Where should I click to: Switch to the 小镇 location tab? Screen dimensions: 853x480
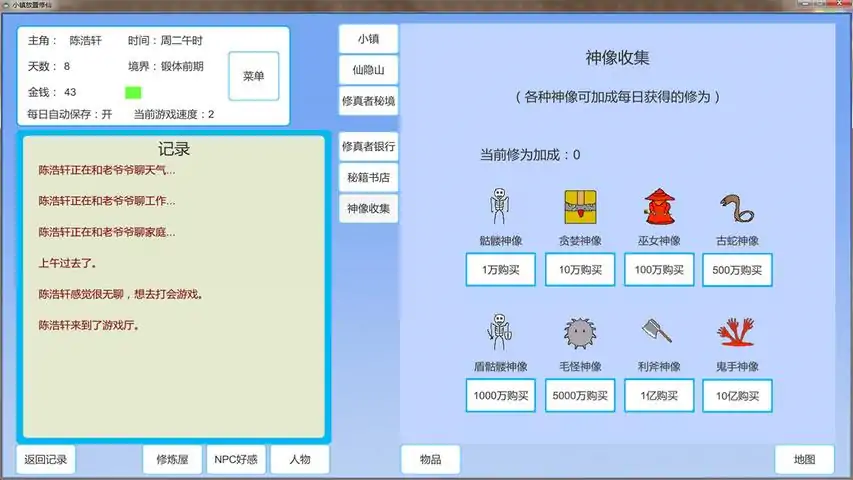pyautogui.click(x=369, y=40)
